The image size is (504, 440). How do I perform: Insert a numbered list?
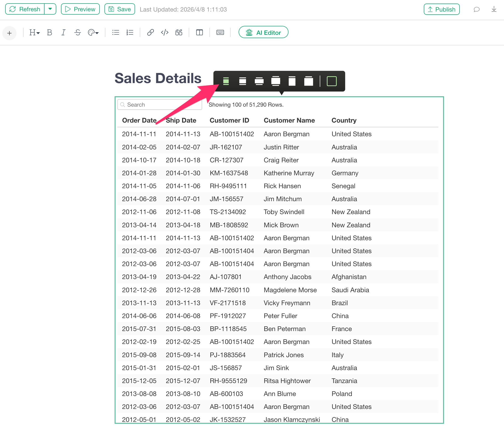pyautogui.click(x=130, y=32)
